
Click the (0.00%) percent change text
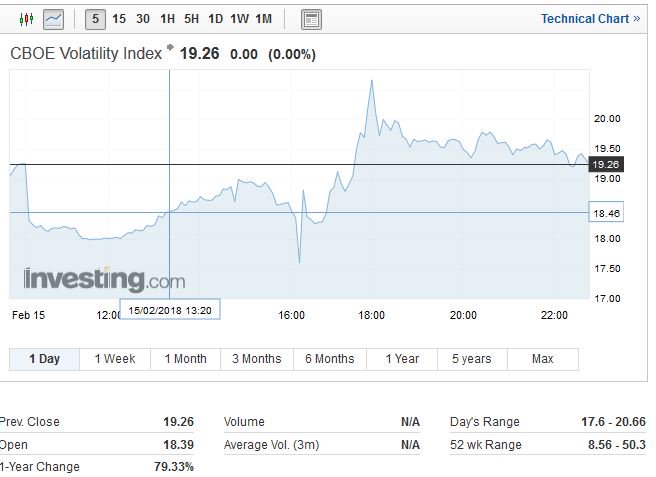pyautogui.click(x=292, y=54)
